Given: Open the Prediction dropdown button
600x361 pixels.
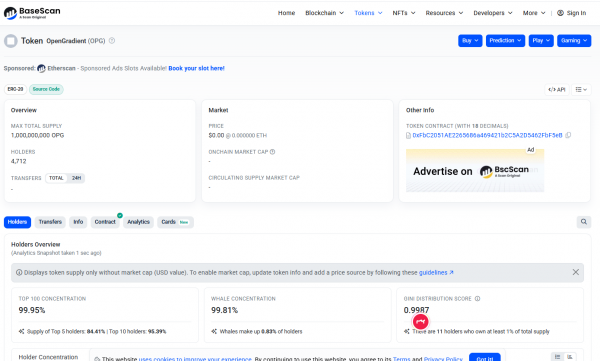Looking at the screenshot, I should 505,41.
